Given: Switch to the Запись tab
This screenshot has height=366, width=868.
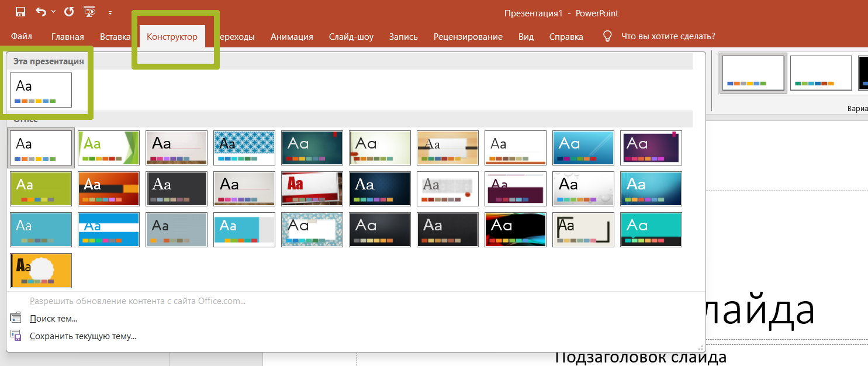Looking at the screenshot, I should 403,37.
